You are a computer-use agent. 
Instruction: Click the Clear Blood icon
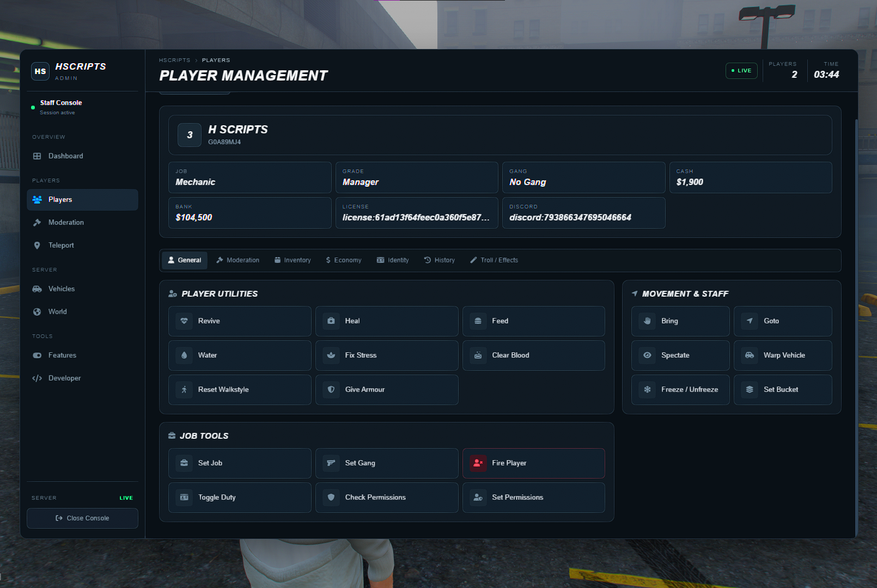[x=478, y=356]
